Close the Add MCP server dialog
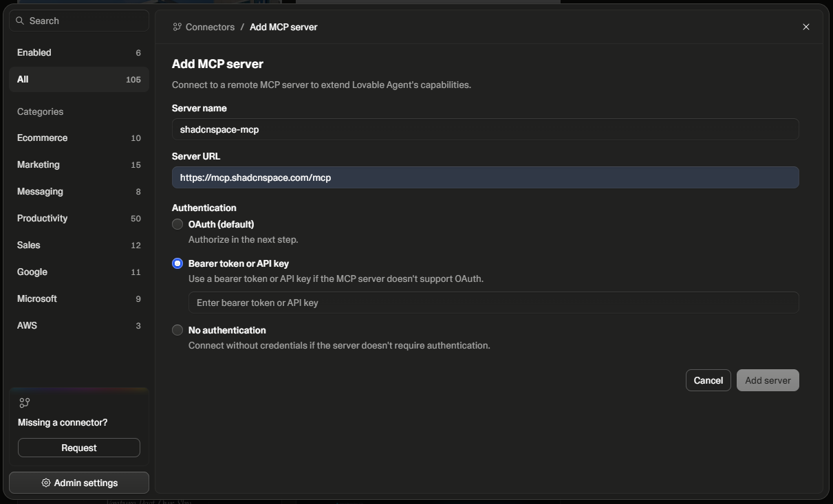Image resolution: width=833 pixels, height=504 pixels. [x=806, y=27]
